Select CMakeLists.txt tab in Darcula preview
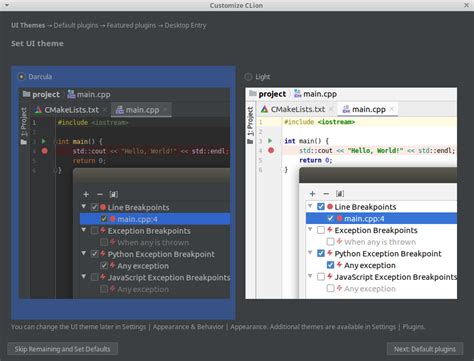The height and width of the screenshot is (361, 474). pyautogui.click(x=72, y=110)
